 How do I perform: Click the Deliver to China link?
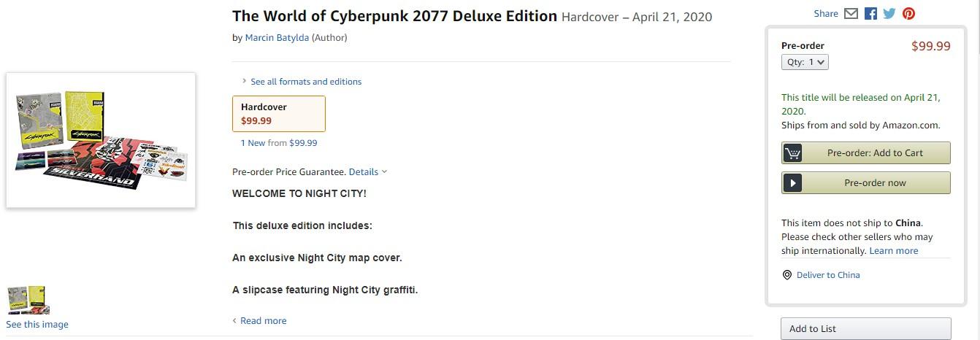pos(827,275)
